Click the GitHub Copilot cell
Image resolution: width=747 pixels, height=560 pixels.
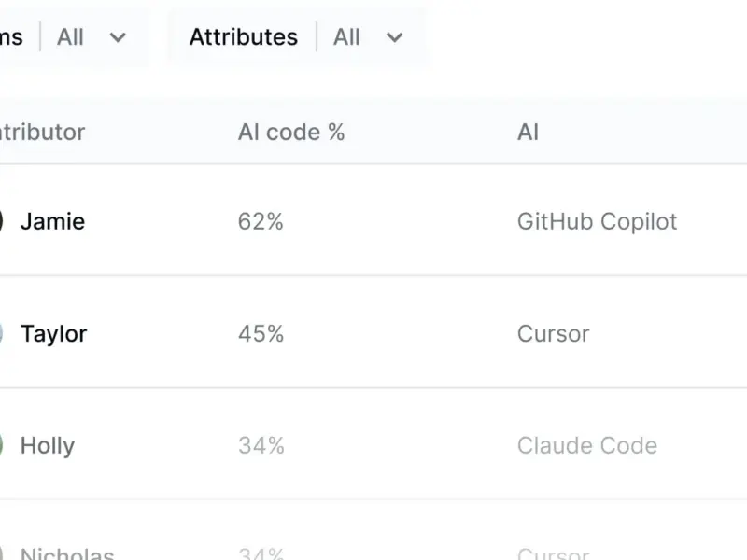coord(597,222)
